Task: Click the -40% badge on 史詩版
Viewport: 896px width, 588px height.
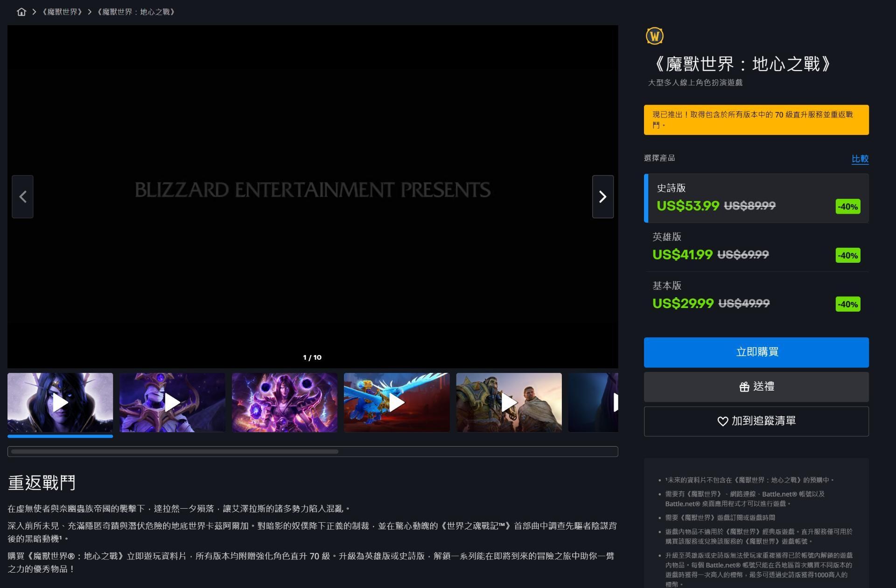Action: (847, 206)
